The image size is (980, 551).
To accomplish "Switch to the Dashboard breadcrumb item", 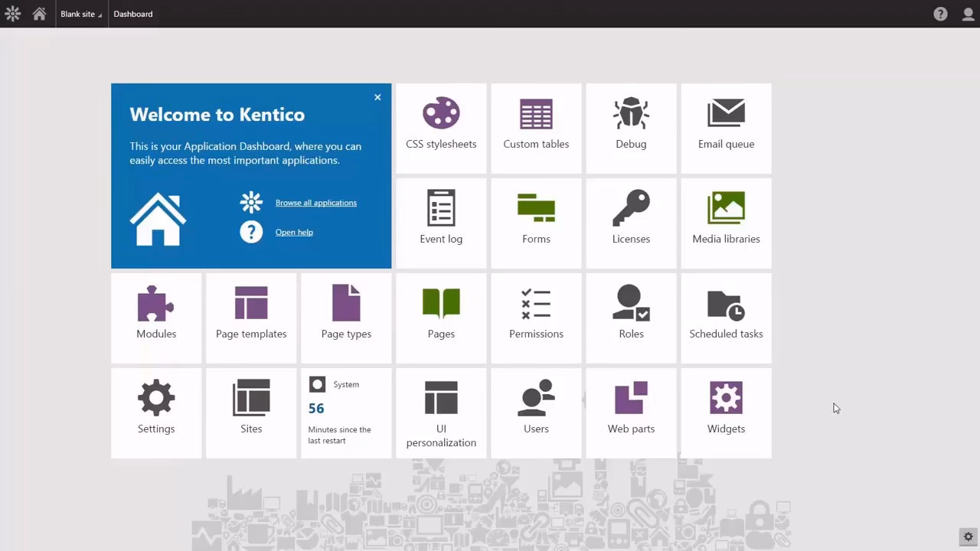I will [132, 13].
